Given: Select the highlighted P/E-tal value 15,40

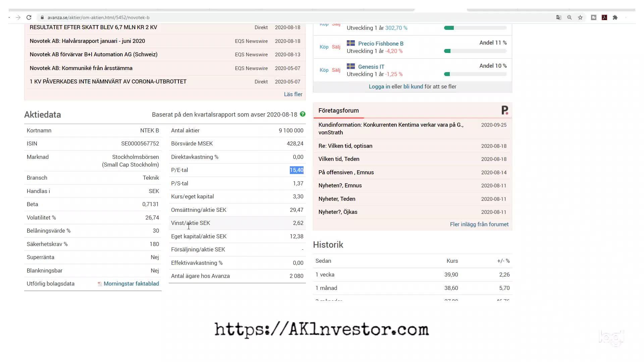Looking at the screenshot, I should click(297, 170).
